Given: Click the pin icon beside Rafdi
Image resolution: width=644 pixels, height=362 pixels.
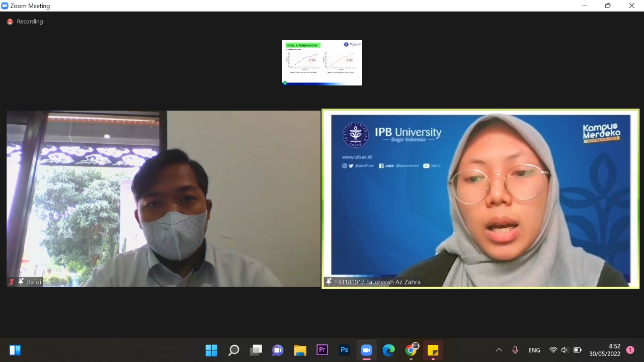Looking at the screenshot, I should pos(21,282).
